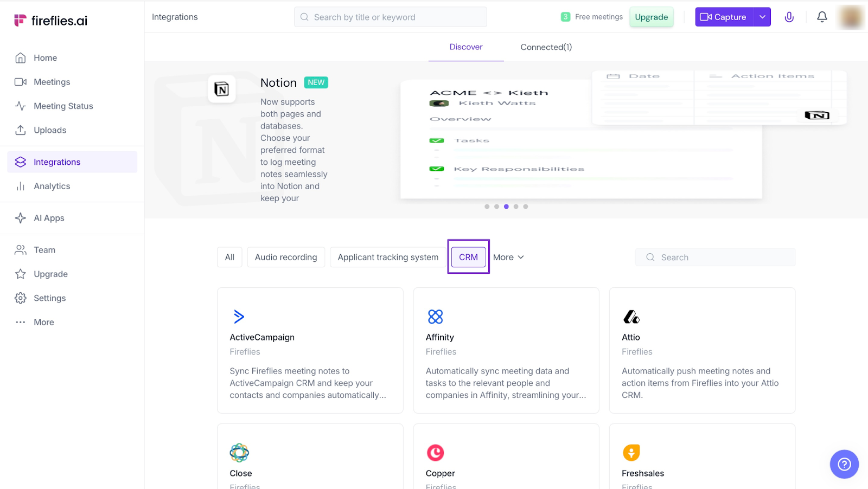Open Meetings from the sidebar

point(72,82)
